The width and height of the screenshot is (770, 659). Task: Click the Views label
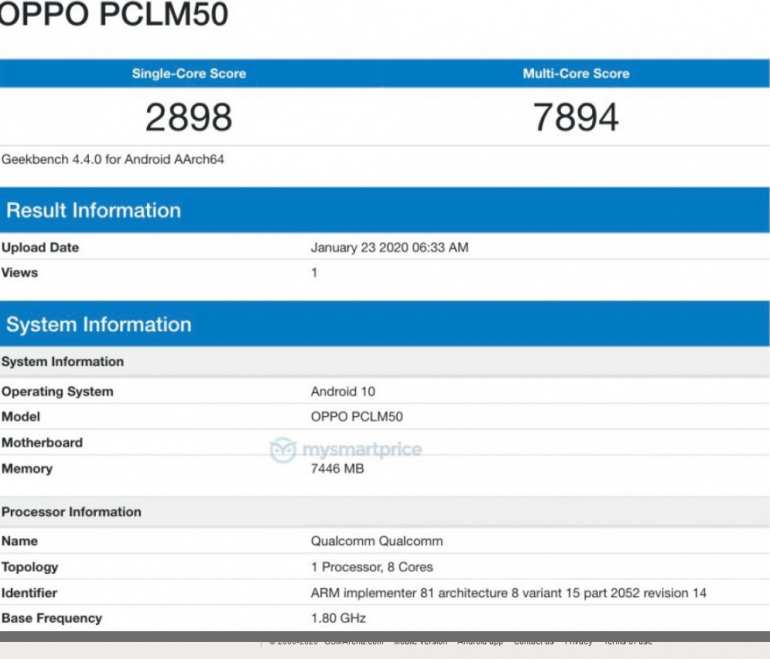pyautogui.click(x=20, y=273)
